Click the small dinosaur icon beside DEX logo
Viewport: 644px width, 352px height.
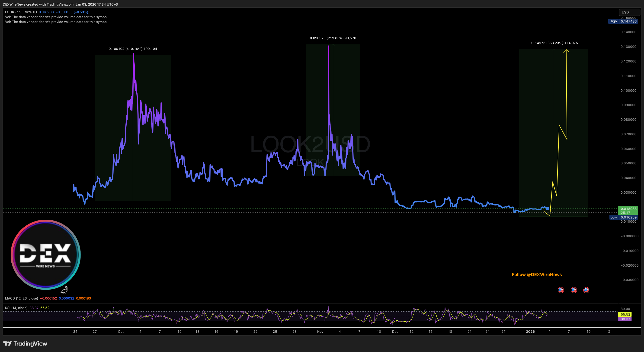pyautogui.click(x=64, y=290)
